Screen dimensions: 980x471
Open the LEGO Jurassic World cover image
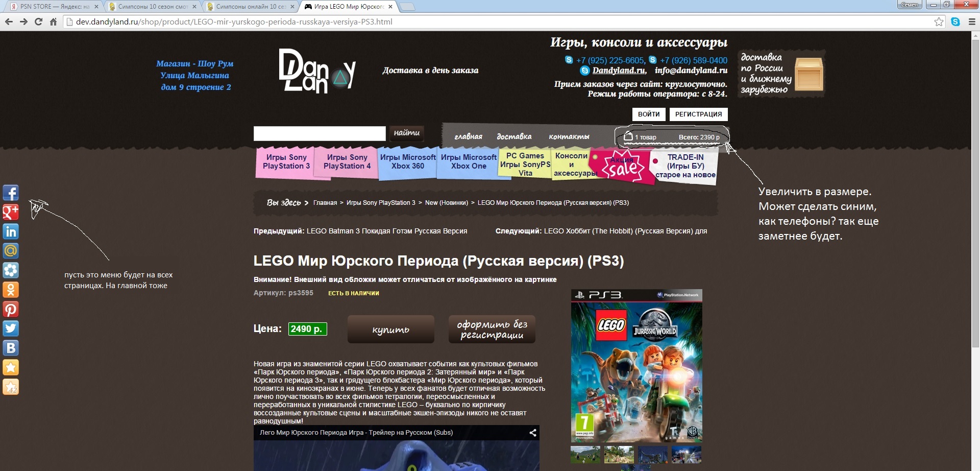(x=636, y=366)
